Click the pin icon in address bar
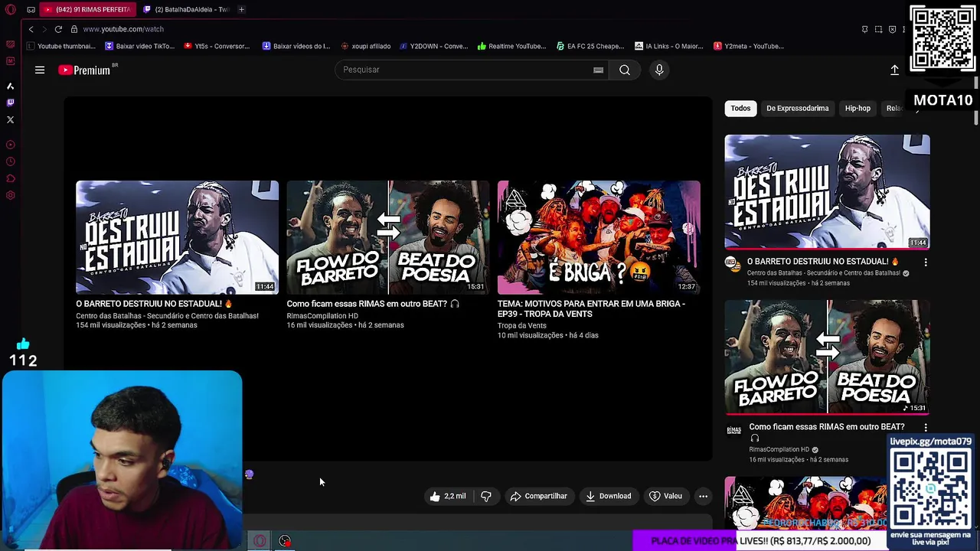This screenshot has width=980, height=551. pos(864,29)
